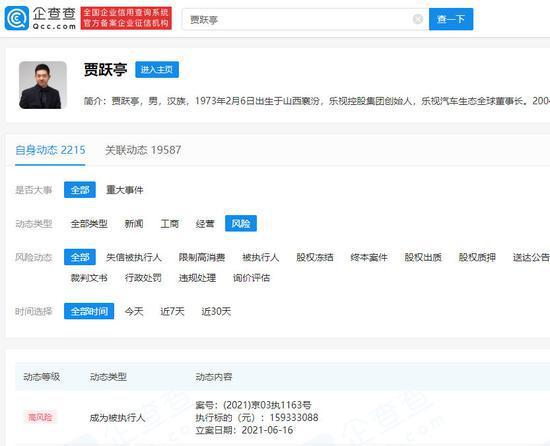550x446 pixels.
Task: Select 近7天 time range
Action: coord(172,311)
